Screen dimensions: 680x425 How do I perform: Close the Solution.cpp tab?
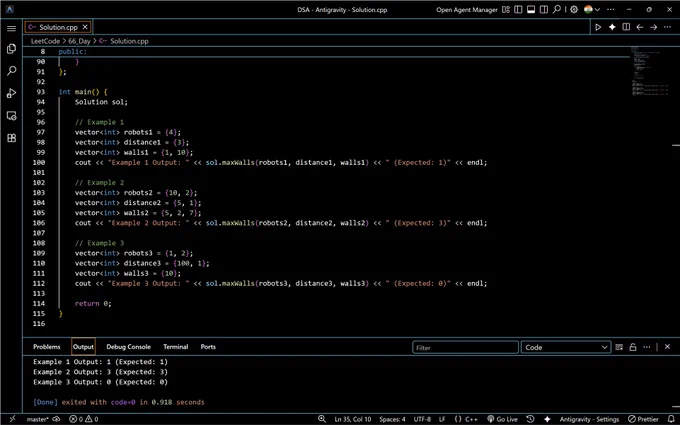click(x=85, y=27)
